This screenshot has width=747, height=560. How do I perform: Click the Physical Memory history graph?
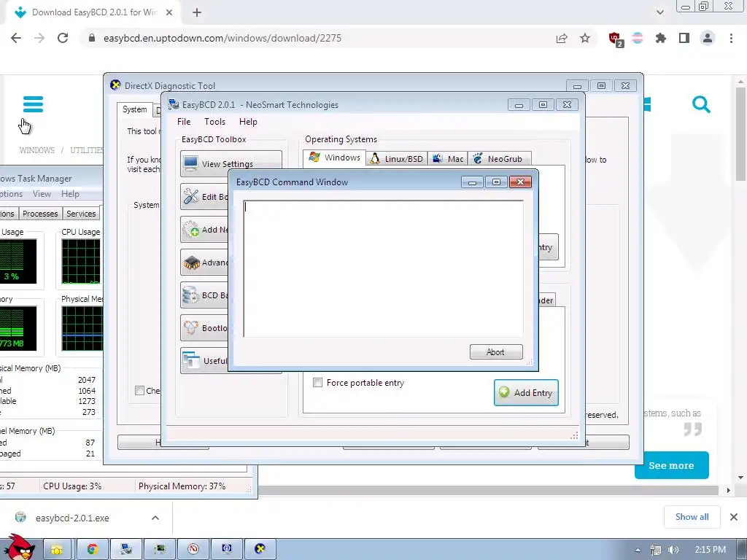coord(82,328)
